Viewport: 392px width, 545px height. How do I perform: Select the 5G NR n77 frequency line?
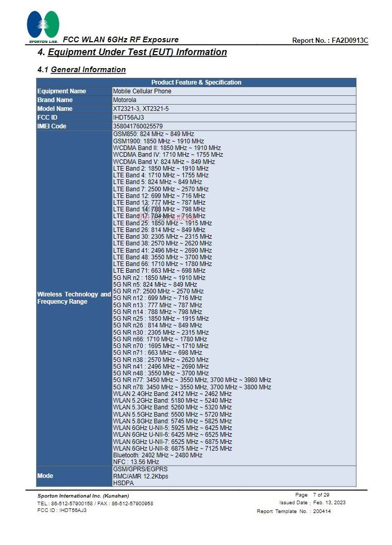coord(192,380)
